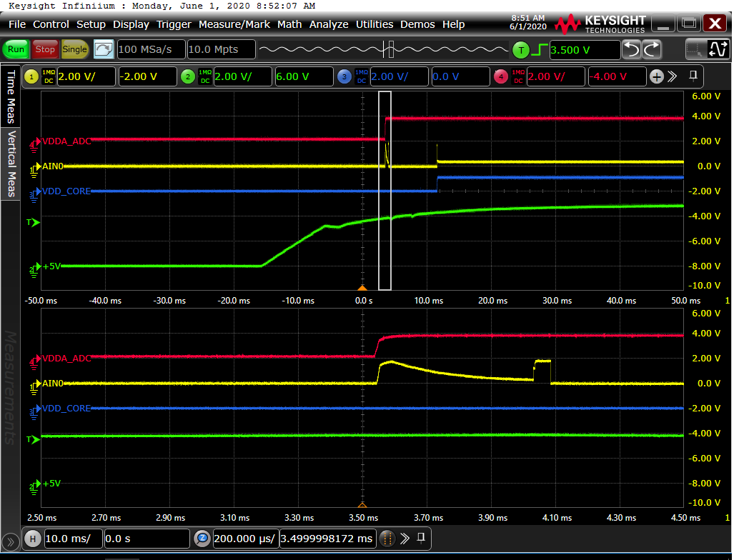Click the channel toolbar pin icon
The height and width of the screenshot is (560, 739).
(x=693, y=76)
